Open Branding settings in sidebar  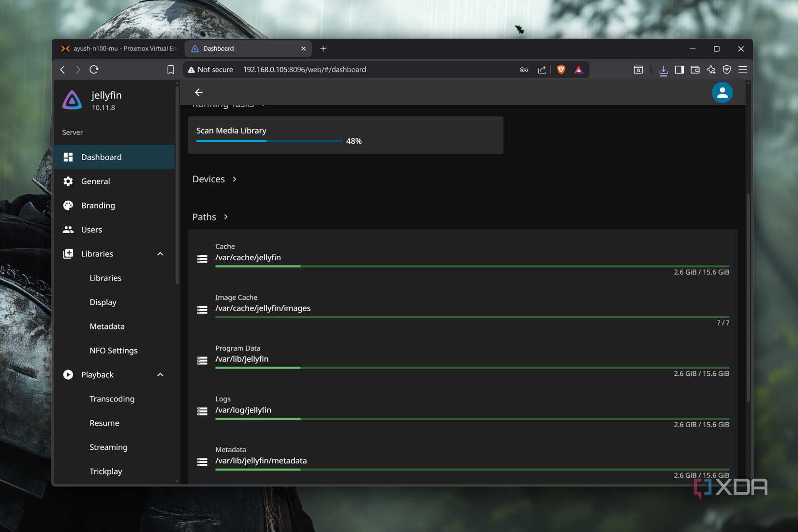(x=114, y=206)
